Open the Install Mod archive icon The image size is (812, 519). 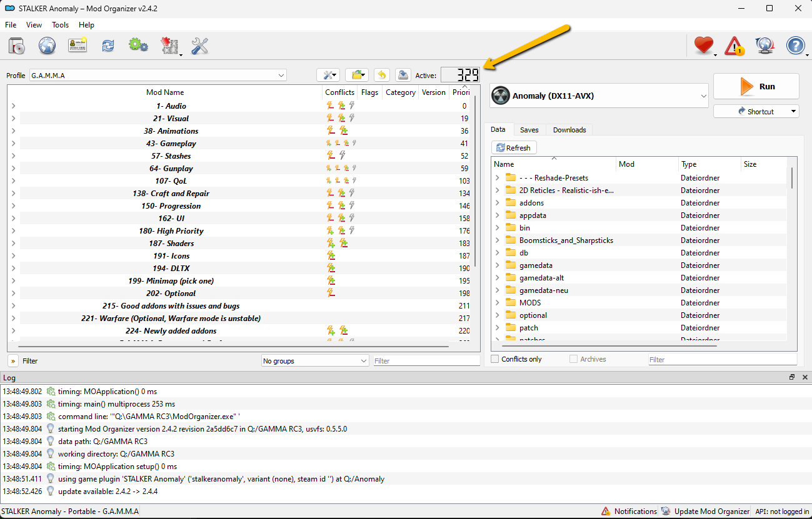[x=18, y=46]
